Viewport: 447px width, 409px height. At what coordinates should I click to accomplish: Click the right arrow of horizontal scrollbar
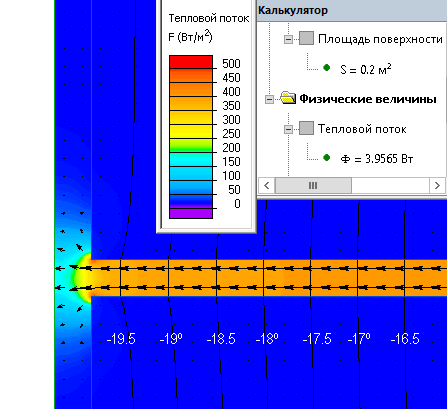(437, 185)
